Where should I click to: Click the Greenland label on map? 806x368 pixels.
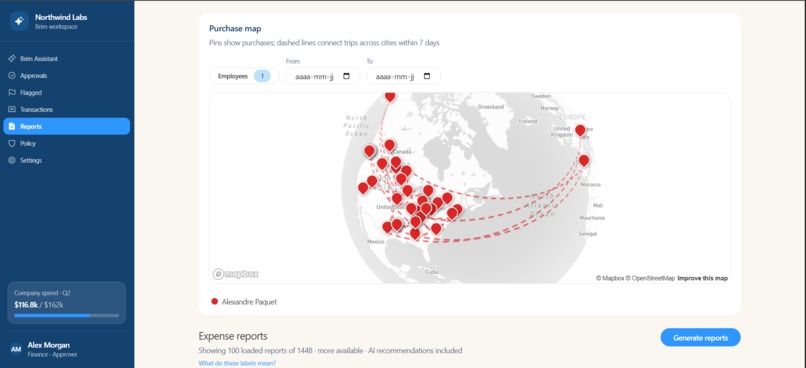pyautogui.click(x=490, y=107)
